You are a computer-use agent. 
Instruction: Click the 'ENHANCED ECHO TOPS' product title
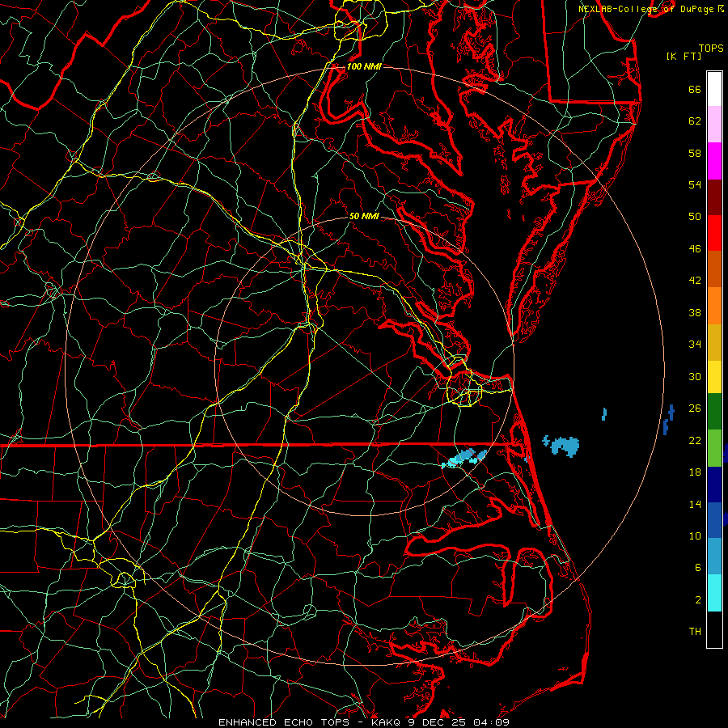[x=284, y=722]
